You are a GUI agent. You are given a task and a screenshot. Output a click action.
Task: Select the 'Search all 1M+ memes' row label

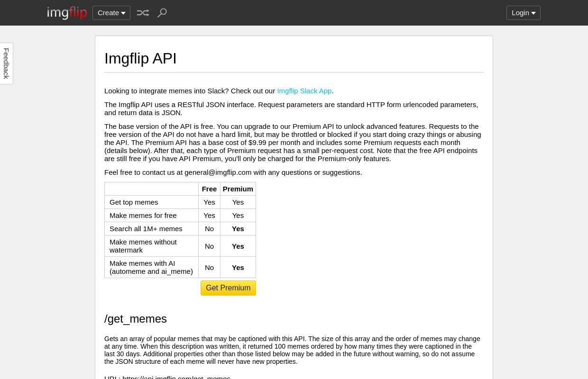pos(146,229)
